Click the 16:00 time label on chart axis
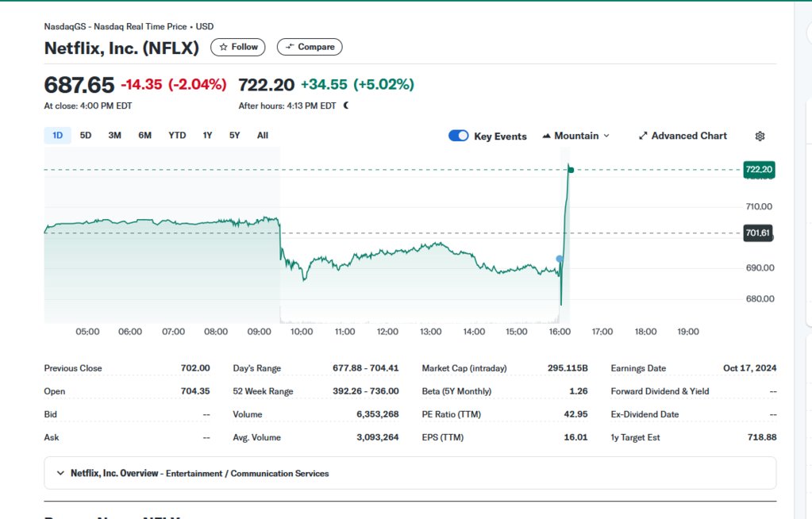 560,332
